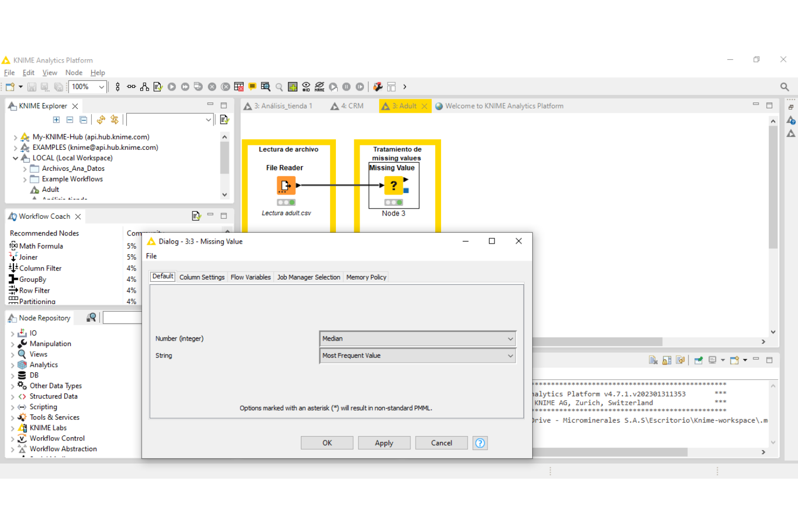The width and height of the screenshot is (798, 532).
Task: Toggle hide node names icon
Action: pyautogui.click(x=320, y=87)
